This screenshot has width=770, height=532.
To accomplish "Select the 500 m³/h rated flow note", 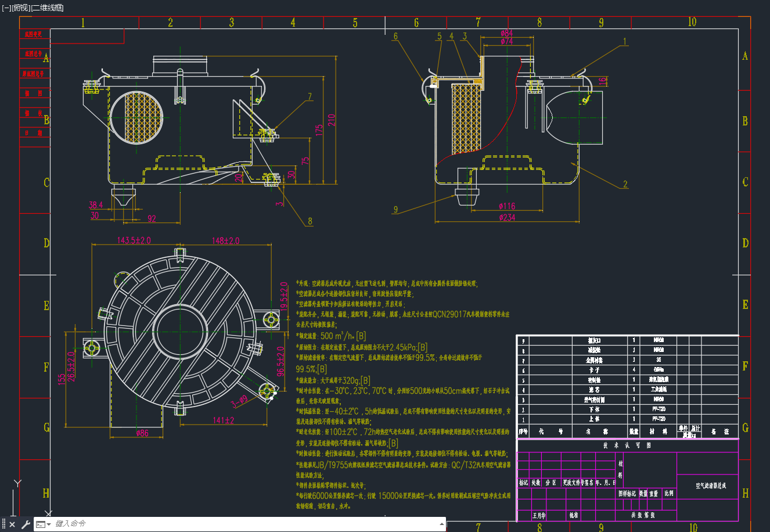I will [331, 336].
